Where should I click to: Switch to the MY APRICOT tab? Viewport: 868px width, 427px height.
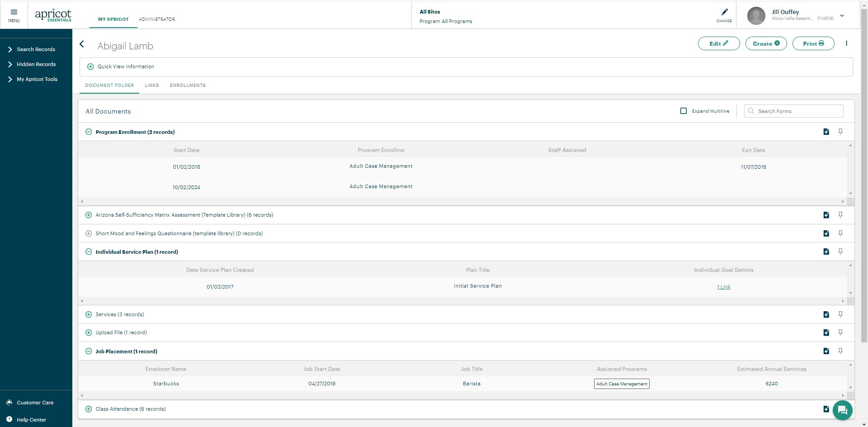click(113, 19)
